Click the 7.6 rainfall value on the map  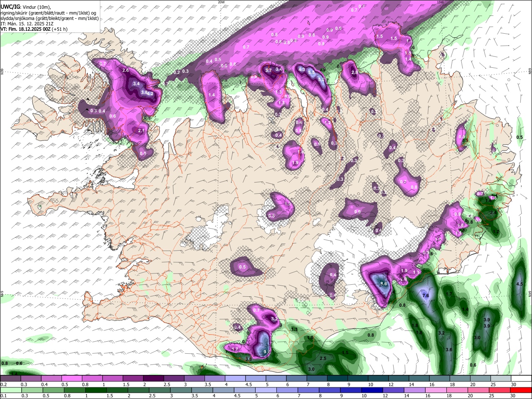(426, 296)
